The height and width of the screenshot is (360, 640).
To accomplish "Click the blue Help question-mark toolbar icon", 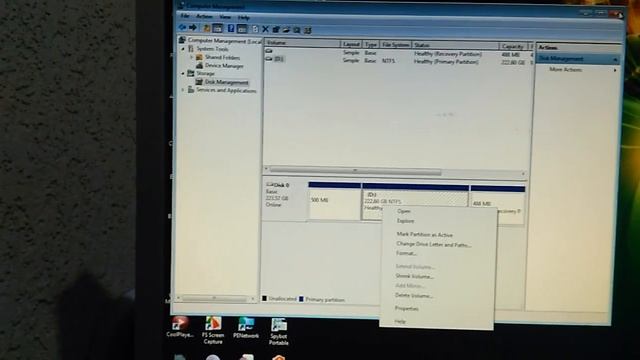I will tap(231, 28).
